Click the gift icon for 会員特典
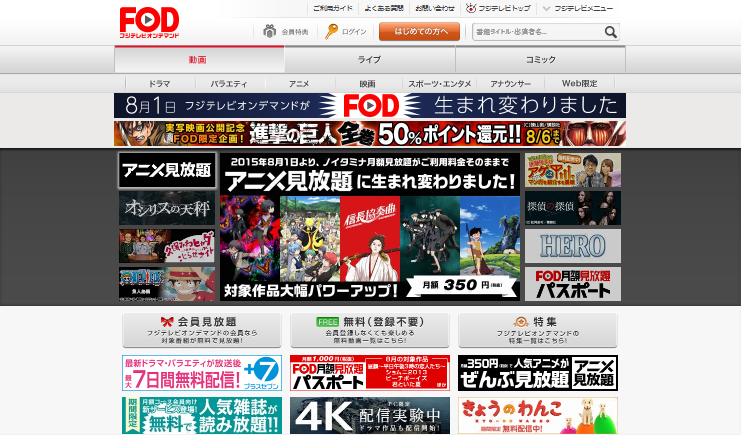 269,31
